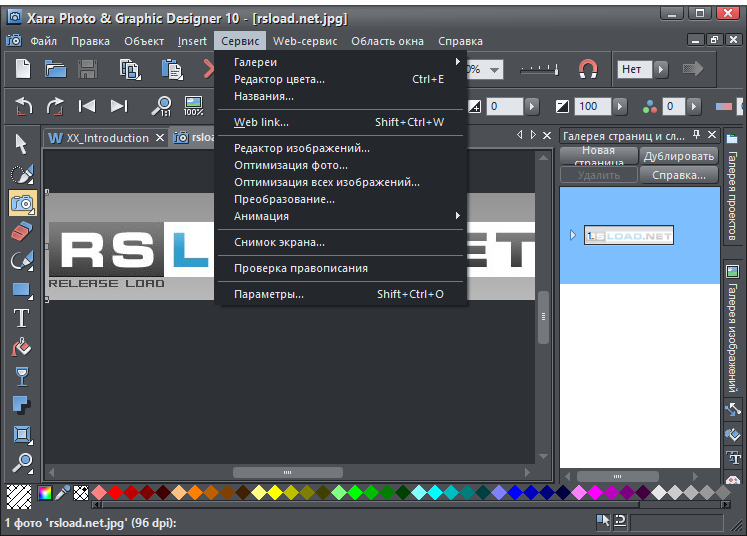Image resolution: width=747 pixels, height=536 pixels.
Task: Click the Удалить button in gallery
Action: click(x=599, y=175)
